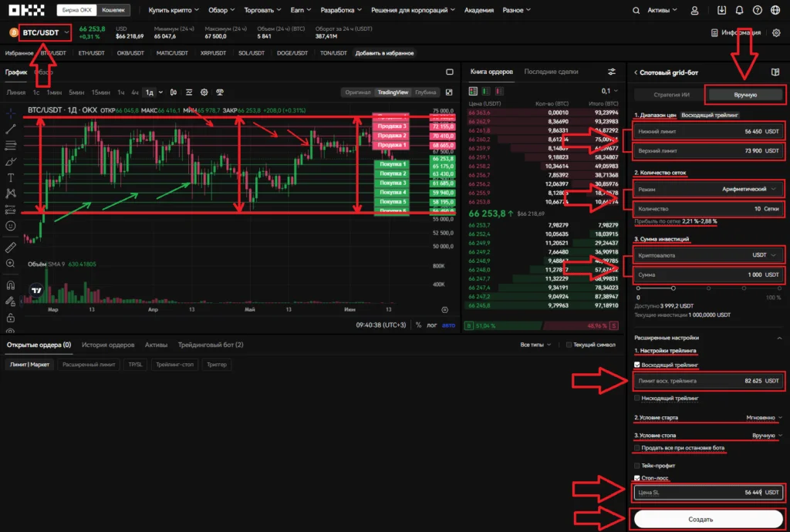Open the Условие старта Мгновенно dropdown
The image size is (790, 532).
(x=764, y=417)
